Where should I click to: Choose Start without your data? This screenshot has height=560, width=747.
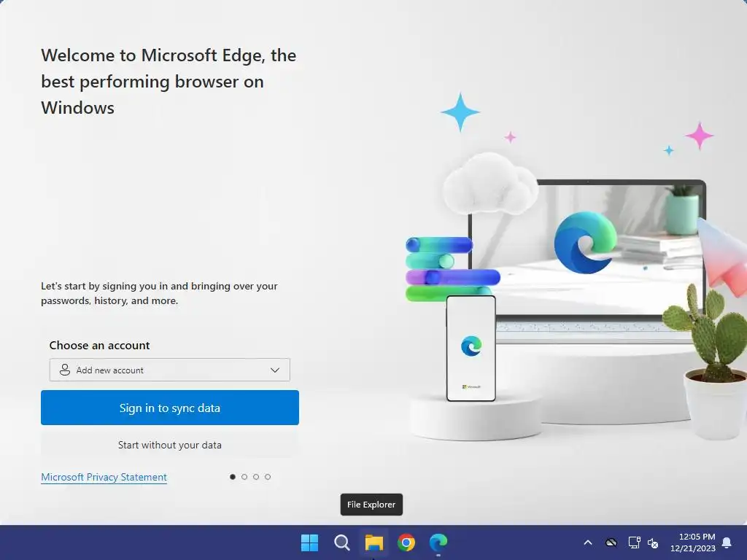169,445
